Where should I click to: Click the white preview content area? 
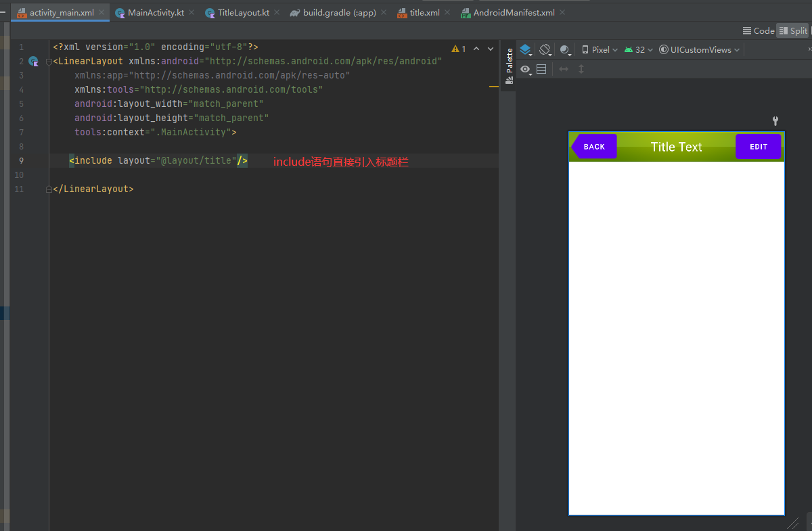pyautogui.click(x=676, y=338)
